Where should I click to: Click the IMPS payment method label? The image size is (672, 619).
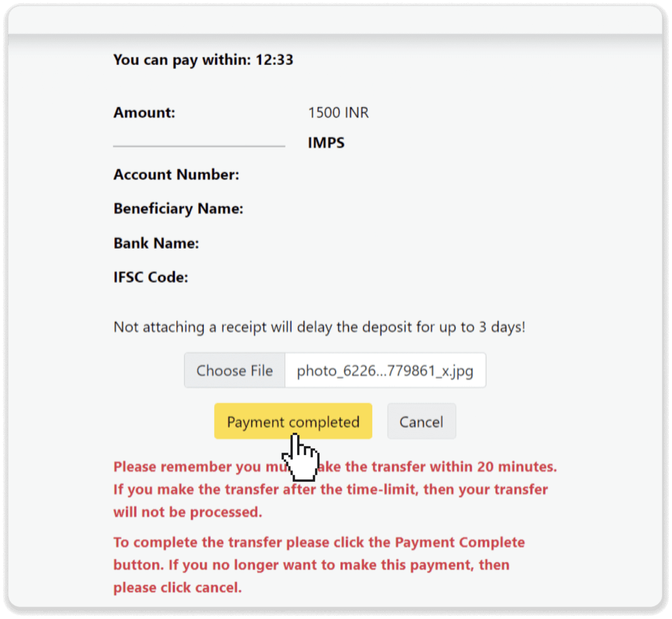point(326,142)
